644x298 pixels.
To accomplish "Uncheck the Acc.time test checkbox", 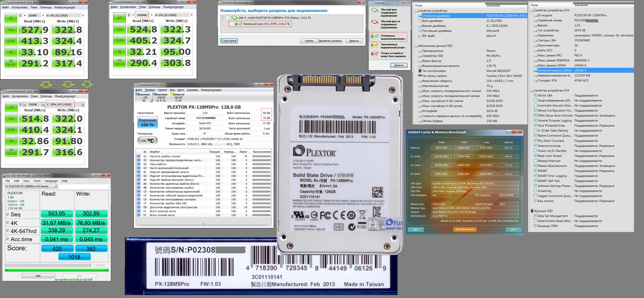I will click(x=7, y=239).
